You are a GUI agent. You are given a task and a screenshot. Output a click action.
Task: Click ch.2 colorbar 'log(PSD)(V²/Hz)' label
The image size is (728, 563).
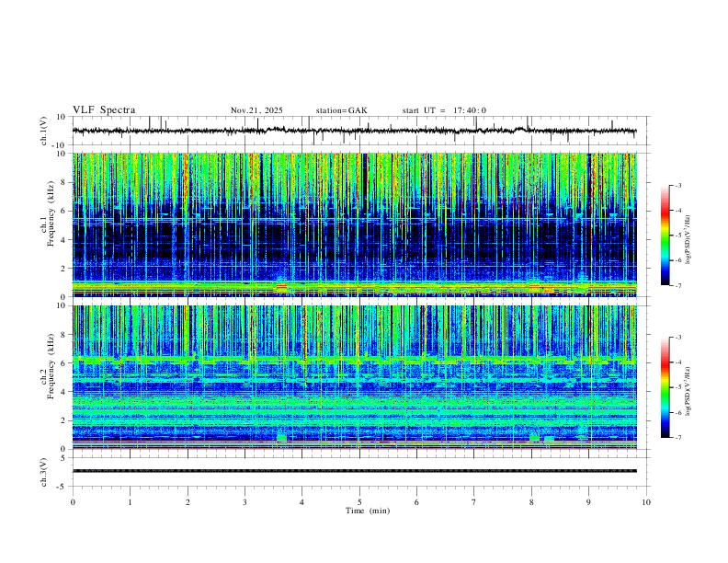pyautogui.click(x=688, y=391)
